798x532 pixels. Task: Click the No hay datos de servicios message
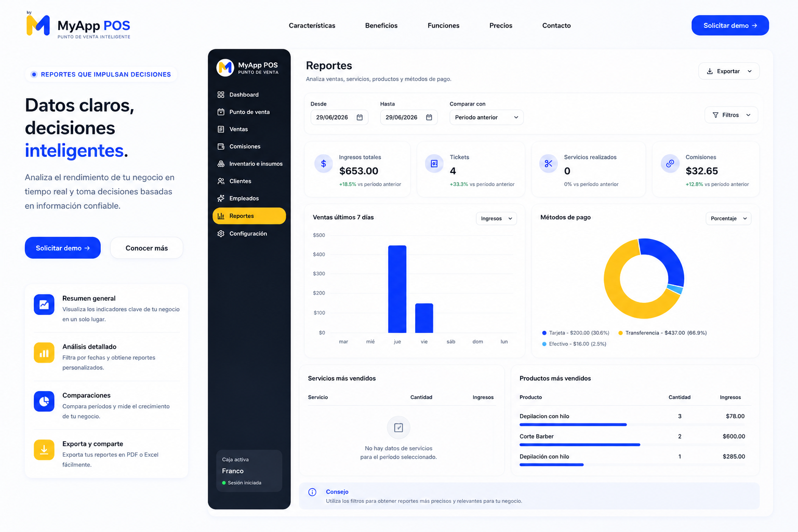(398, 453)
